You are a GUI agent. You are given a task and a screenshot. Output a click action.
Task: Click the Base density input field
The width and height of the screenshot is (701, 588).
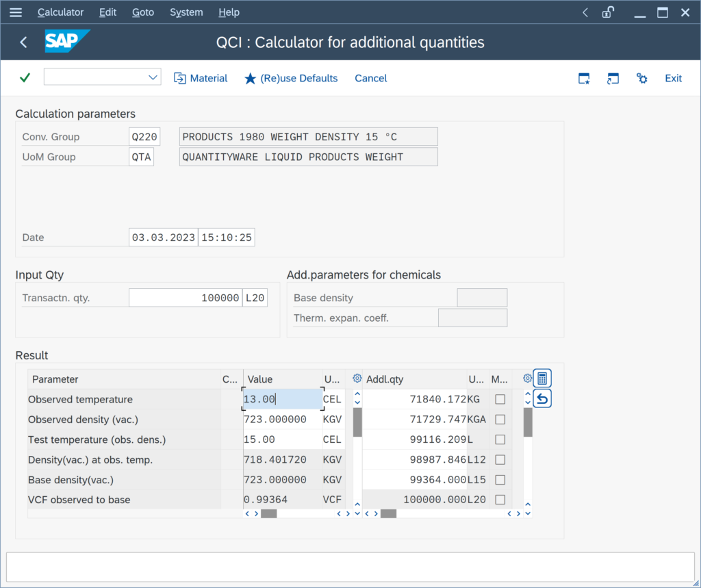482,298
